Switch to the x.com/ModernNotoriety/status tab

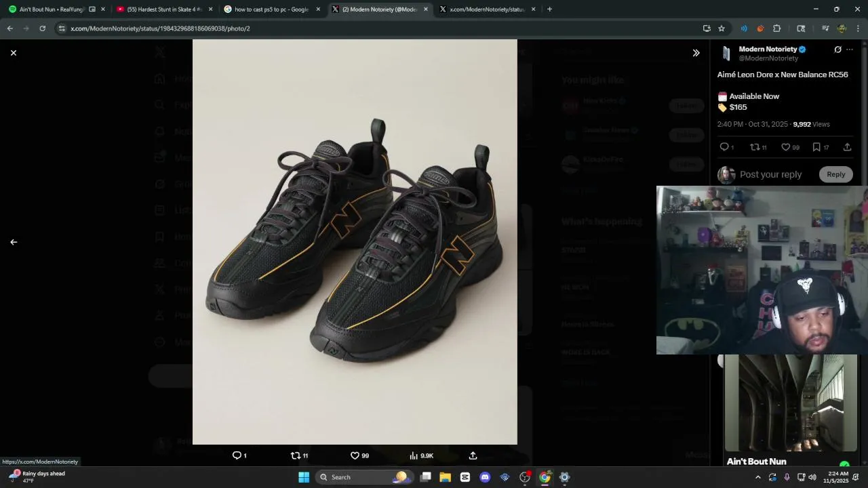pos(487,9)
